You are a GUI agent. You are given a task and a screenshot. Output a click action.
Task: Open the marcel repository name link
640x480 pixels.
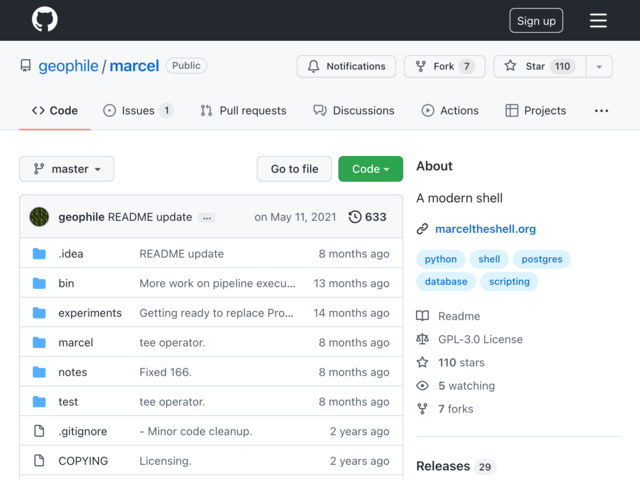tap(134, 66)
